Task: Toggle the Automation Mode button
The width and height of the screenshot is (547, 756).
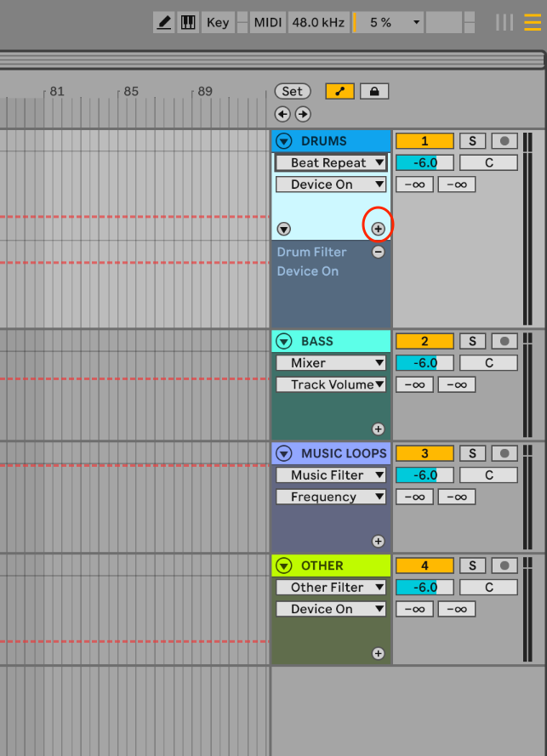Action: pyautogui.click(x=340, y=91)
